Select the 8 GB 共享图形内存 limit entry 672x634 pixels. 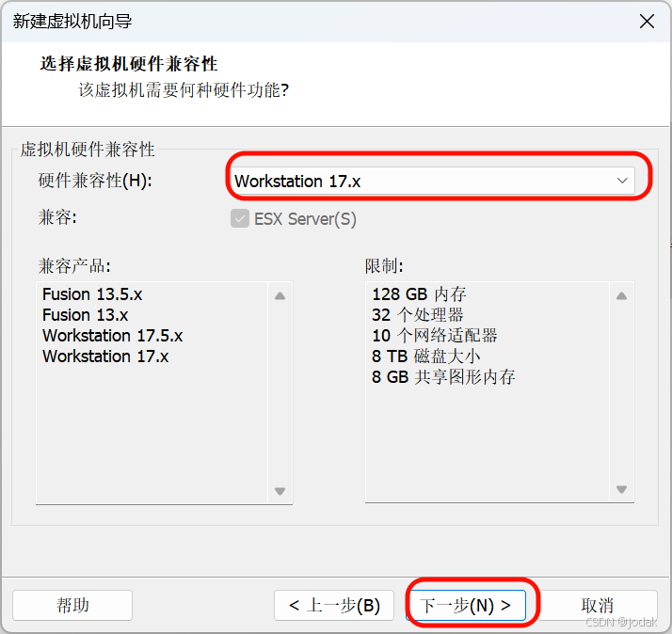click(443, 377)
